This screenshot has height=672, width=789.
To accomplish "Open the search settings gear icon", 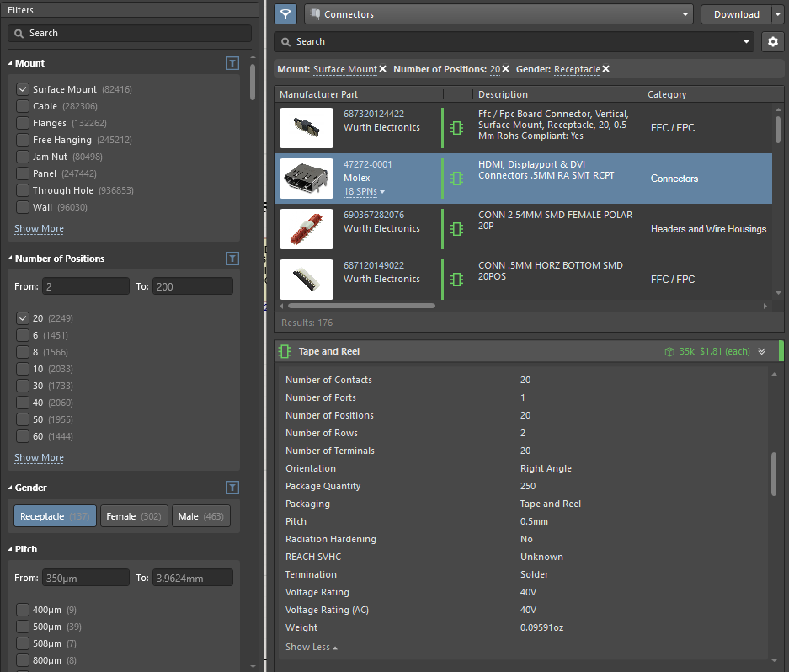I will tap(772, 41).
